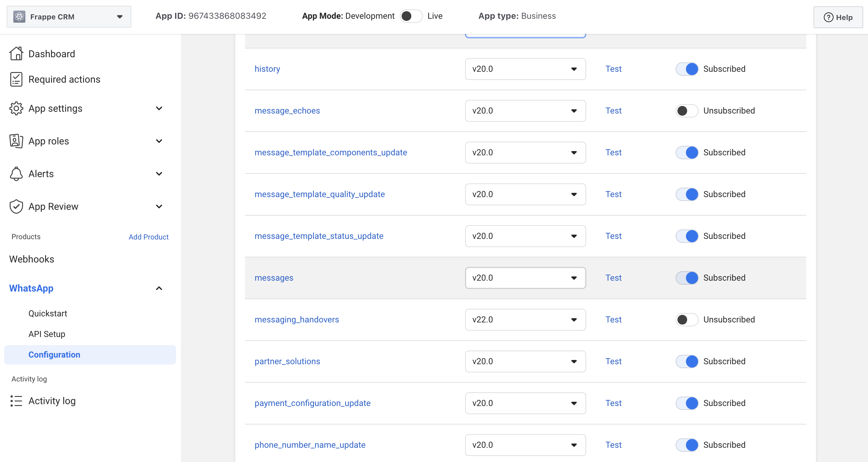Open API Setup under WhatsApp
Viewport: 868px width, 462px height.
coord(47,334)
